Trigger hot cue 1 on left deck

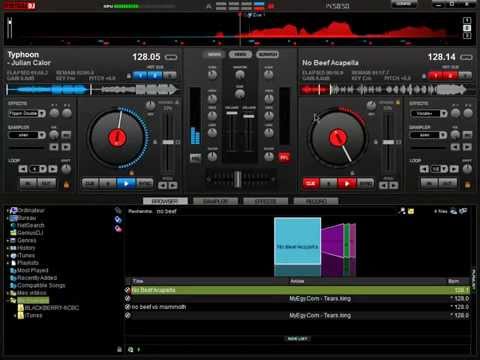[140, 76]
